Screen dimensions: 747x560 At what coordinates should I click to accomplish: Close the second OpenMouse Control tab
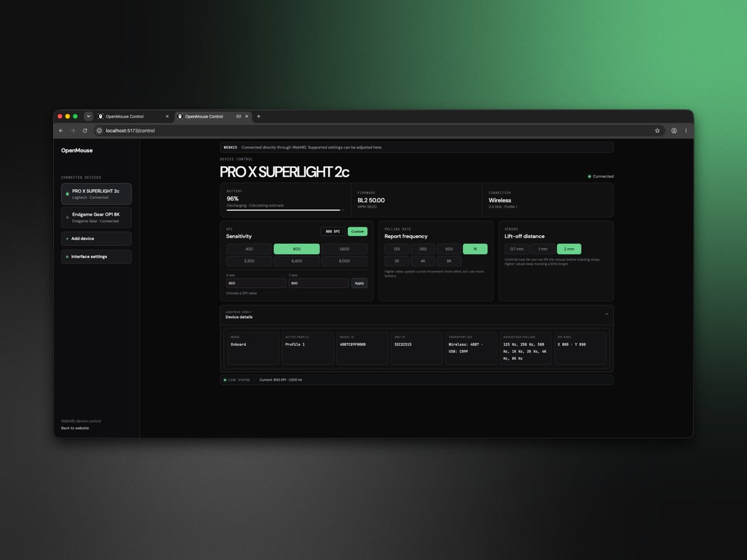[247, 116]
